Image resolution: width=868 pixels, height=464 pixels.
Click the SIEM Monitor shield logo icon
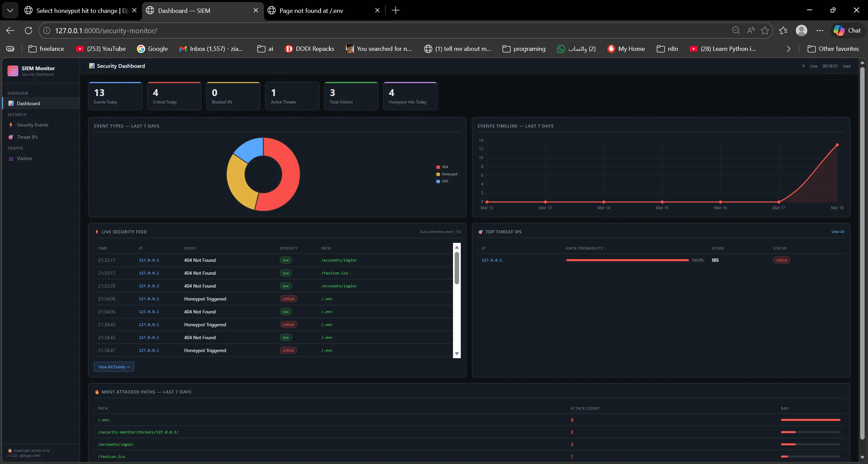tap(13, 71)
